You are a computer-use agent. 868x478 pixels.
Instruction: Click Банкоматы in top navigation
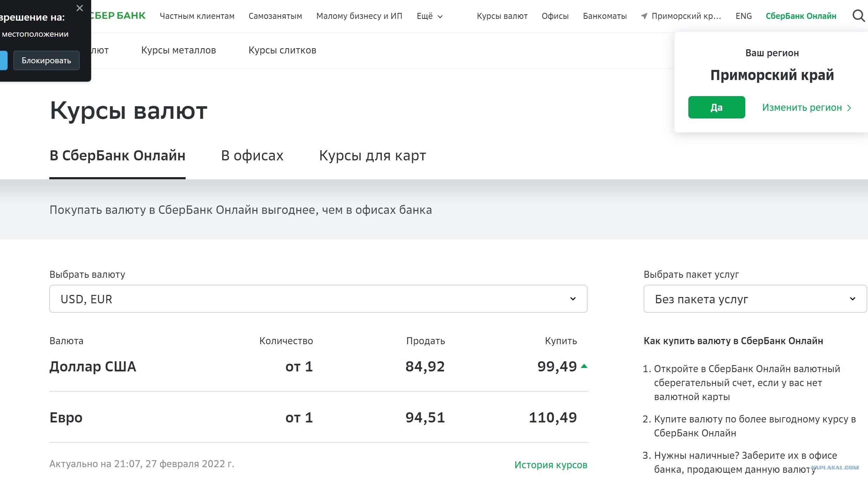(605, 16)
